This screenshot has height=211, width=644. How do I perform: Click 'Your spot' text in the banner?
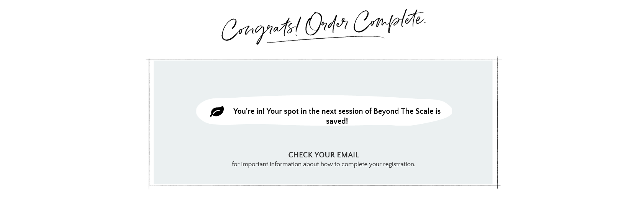coord(282,111)
